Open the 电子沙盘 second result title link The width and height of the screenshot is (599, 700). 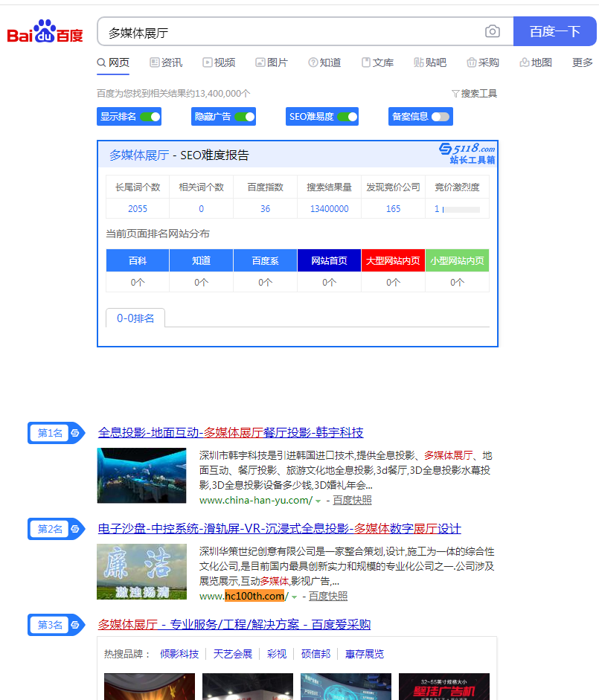coord(279,528)
